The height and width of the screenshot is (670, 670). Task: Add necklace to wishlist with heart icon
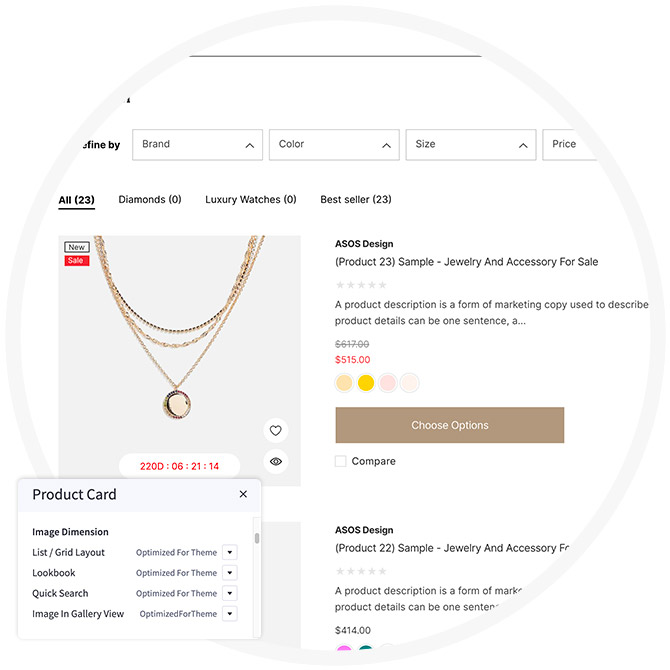[276, 431]
